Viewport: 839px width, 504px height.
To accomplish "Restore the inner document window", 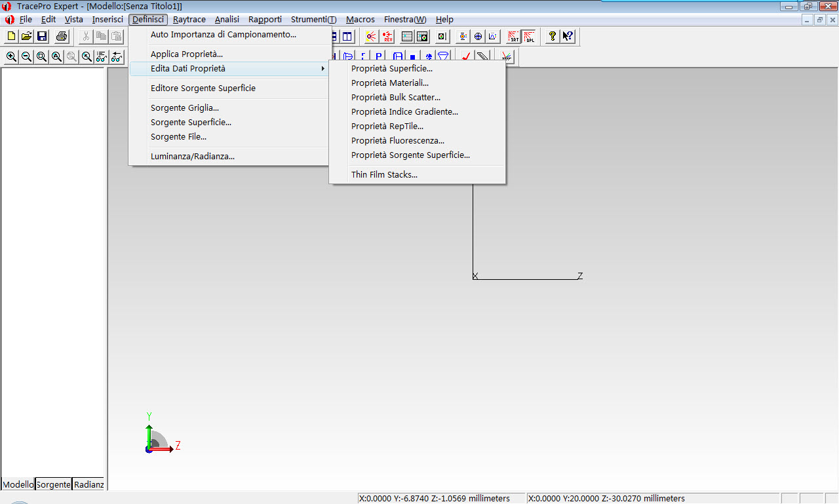I will pos(820,20).
